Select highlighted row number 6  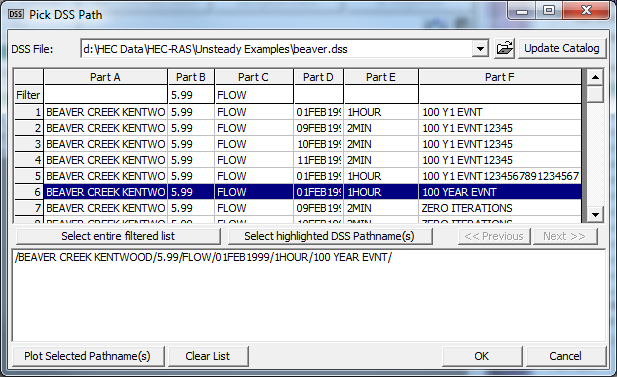[29, 192]
